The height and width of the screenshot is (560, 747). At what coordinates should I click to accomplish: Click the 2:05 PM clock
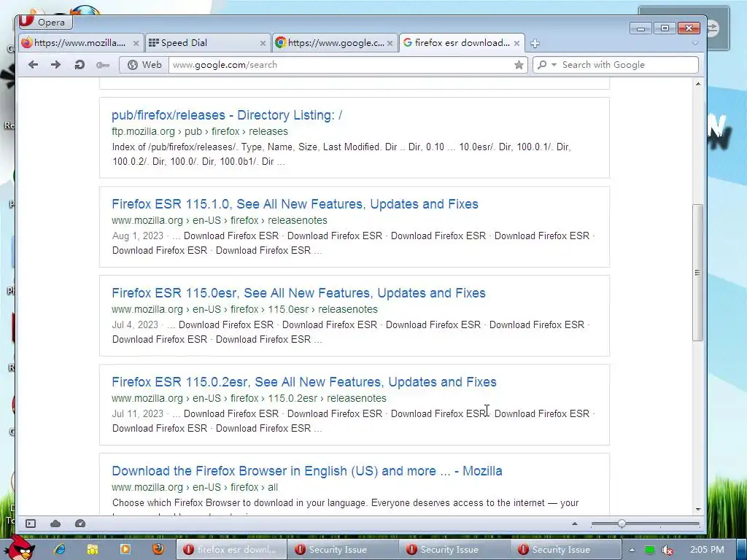coord(707,550)
